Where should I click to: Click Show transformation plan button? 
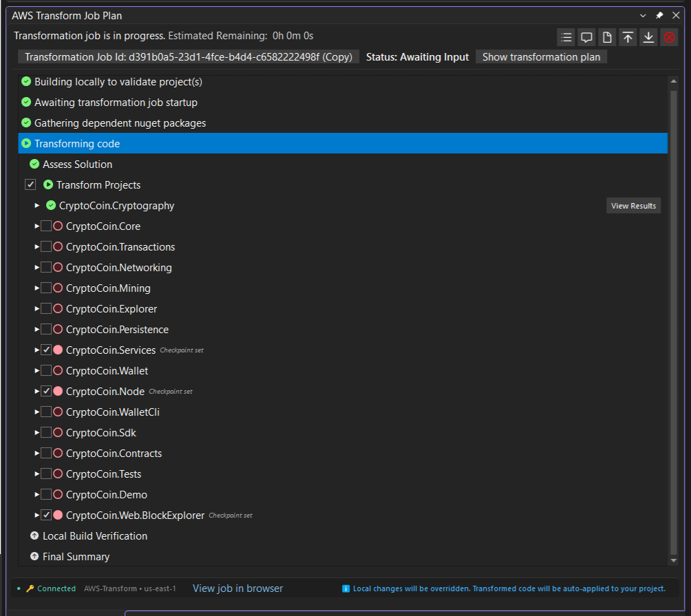click(541, 57)
